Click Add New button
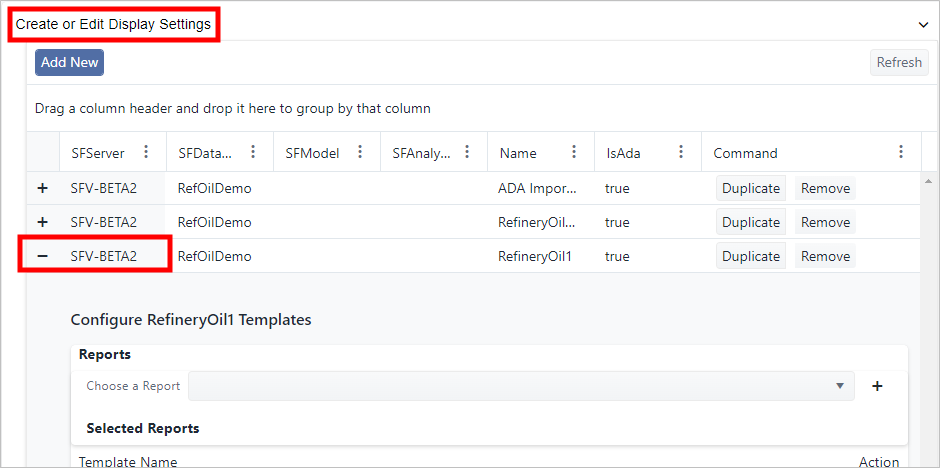940x468 pixels. [x=69, y=62]
